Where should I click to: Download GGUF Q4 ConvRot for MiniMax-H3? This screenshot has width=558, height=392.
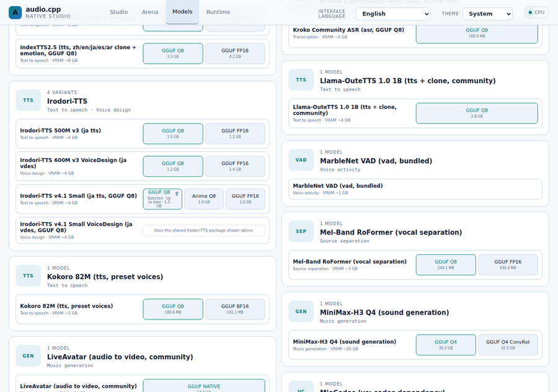pos(508,345)
